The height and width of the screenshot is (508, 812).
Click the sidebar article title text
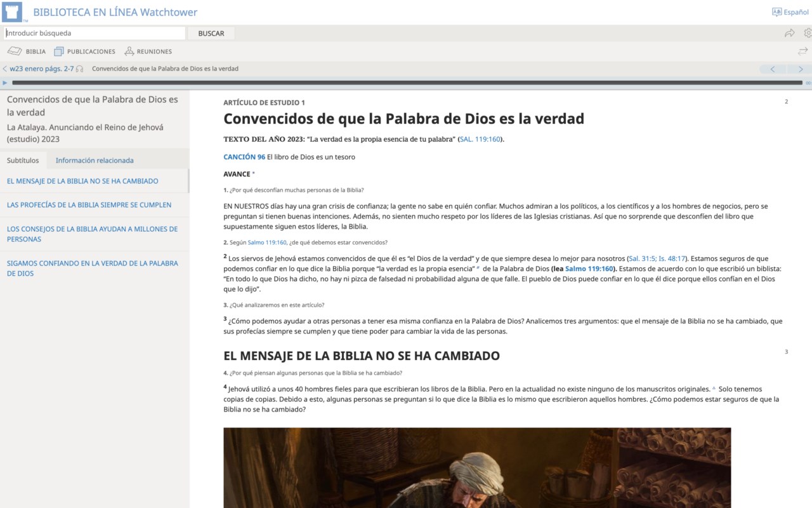(x=93, y=105)
